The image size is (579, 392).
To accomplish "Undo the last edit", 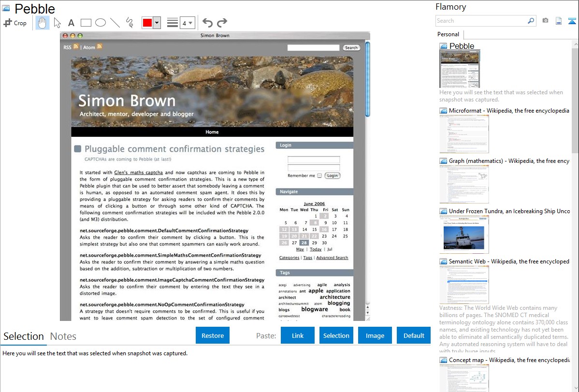I will point(207,23).
